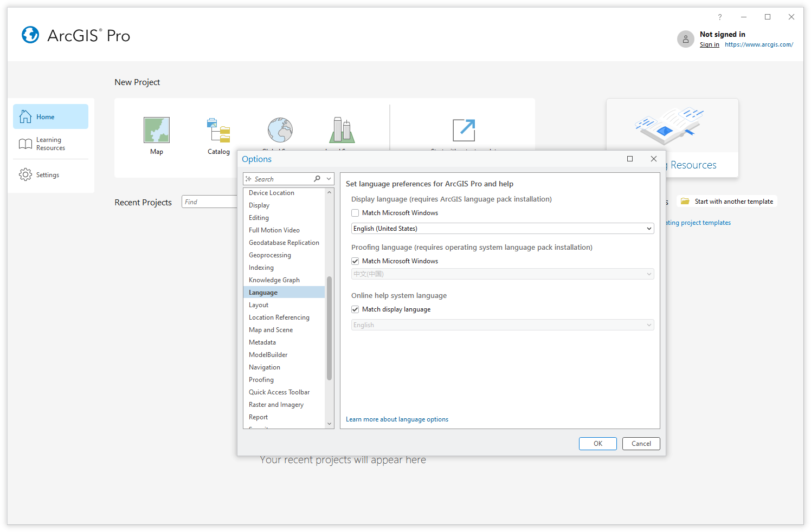The height and width of the screenshot is (532, 811).
Task: Open the https://www.arcgis.com/ portal link
Action: pyautogui.click(x=759, y=44)
